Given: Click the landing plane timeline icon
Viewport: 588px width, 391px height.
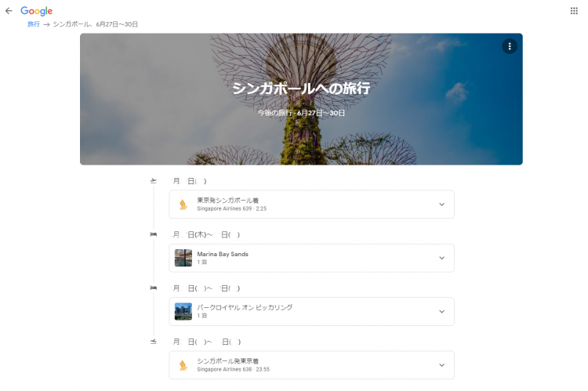Looking at the screenshot, I should [x=154, y=342].
